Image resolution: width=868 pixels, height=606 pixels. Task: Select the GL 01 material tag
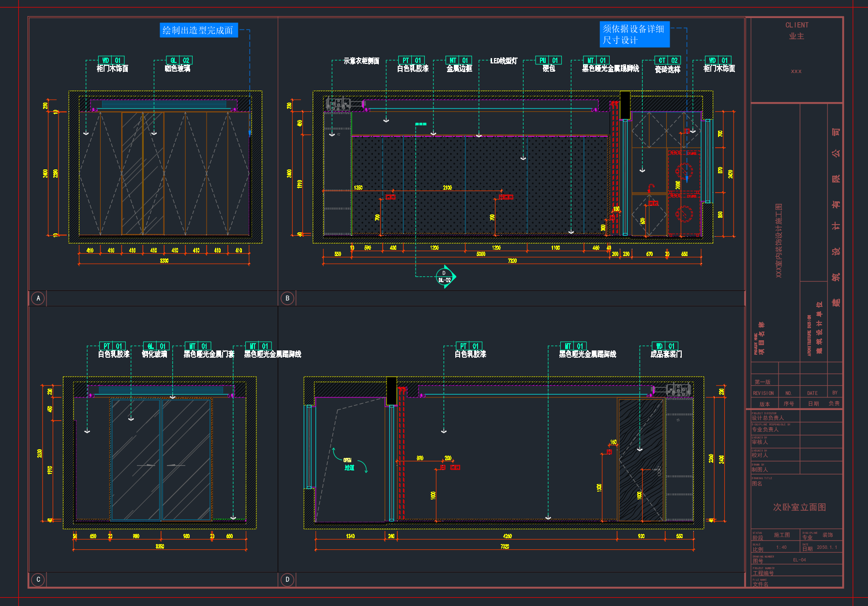(156, 346)
